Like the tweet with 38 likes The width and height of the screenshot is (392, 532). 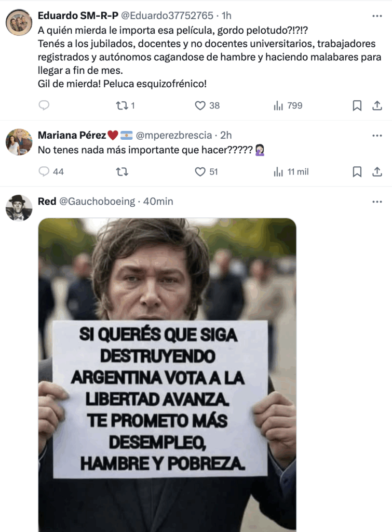pyautogui.click(x=207, y=105)
